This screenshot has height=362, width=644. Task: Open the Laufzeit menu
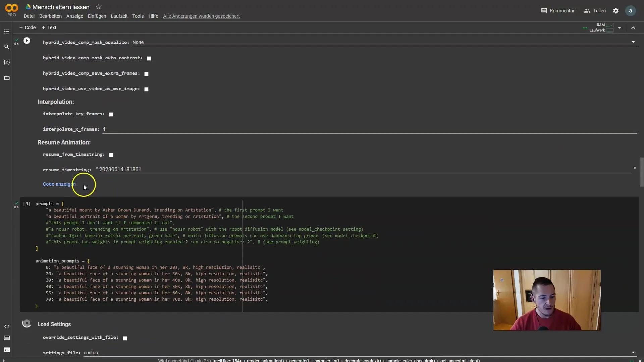[119, 16]
